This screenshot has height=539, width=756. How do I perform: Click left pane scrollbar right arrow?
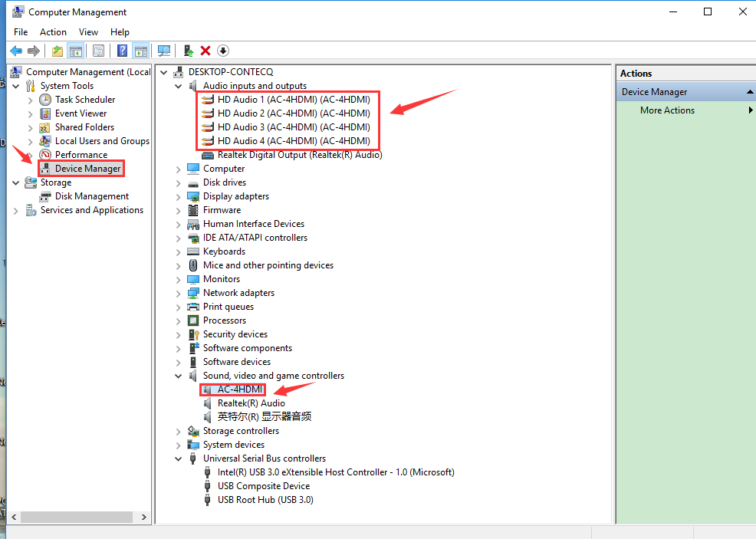point(143,518)
